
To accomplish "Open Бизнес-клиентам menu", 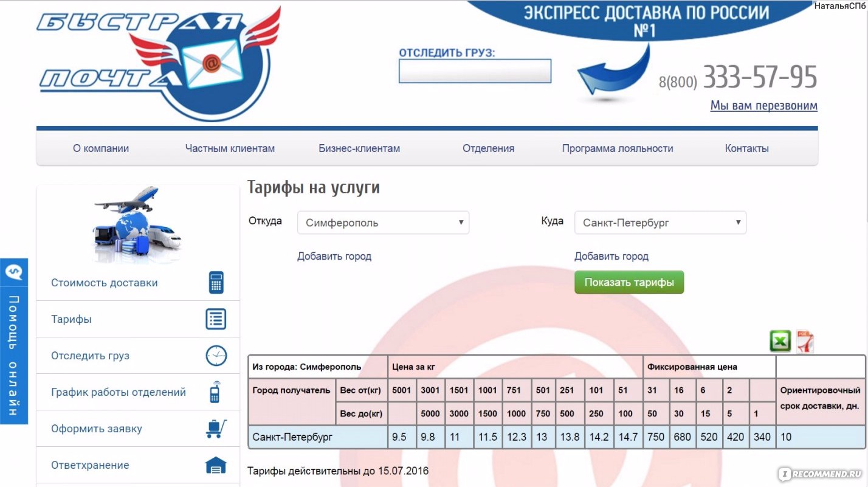I will [359, 148].
